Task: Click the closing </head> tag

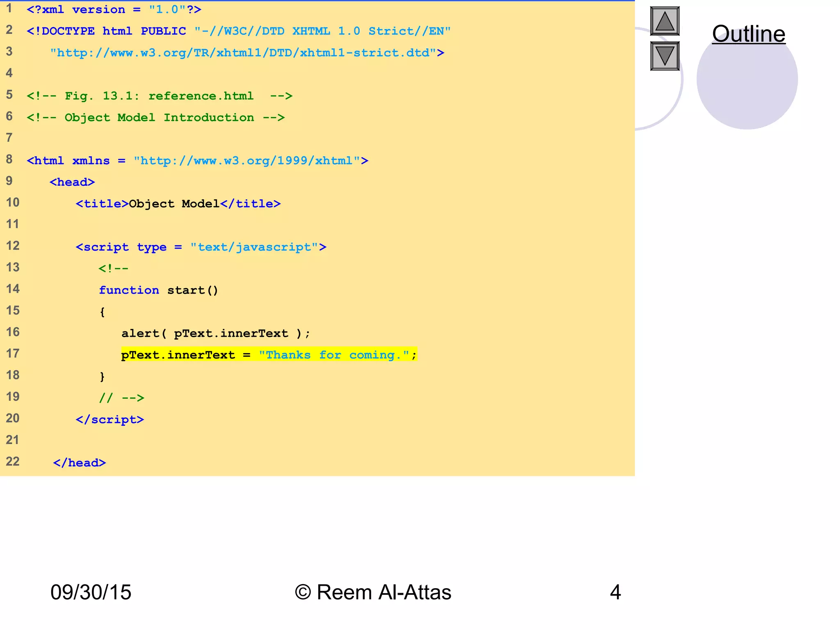Action: pos(79,463)
